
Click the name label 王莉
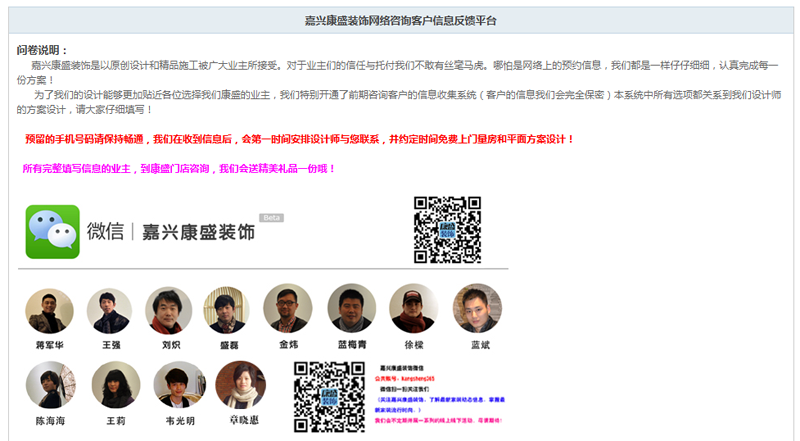pos(116,421)
